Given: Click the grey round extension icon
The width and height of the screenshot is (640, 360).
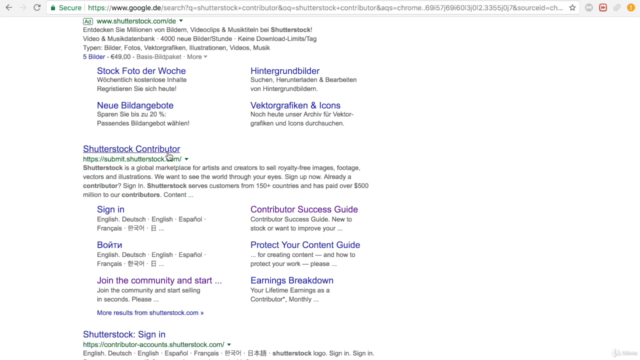Looking at the screenshot, I should coord(589,7).
